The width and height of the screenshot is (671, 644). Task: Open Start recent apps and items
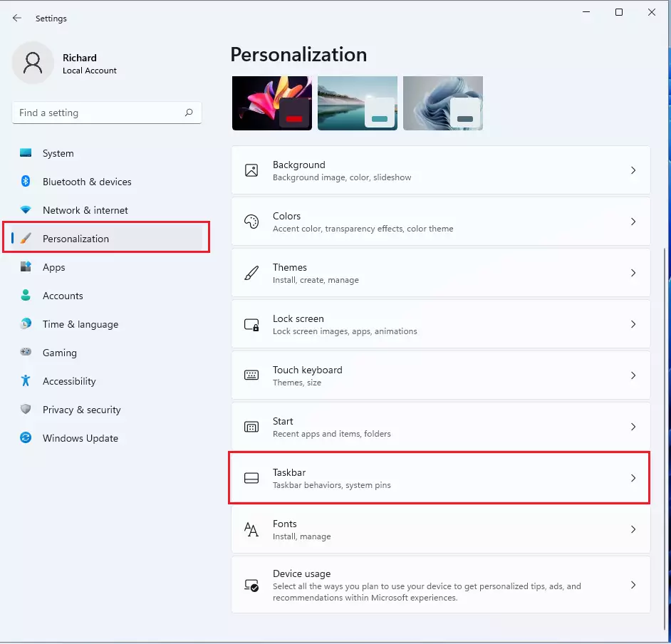441,427
